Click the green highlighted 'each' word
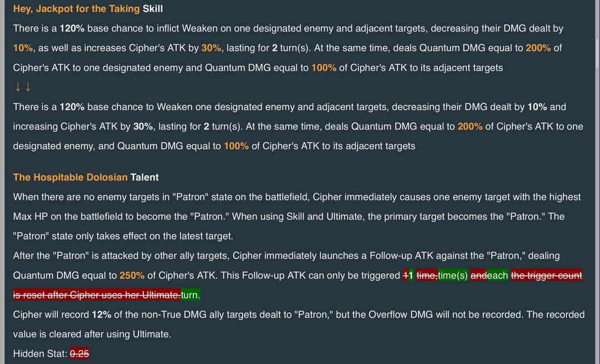Viewport: 600px width, 364px height. 497,276
